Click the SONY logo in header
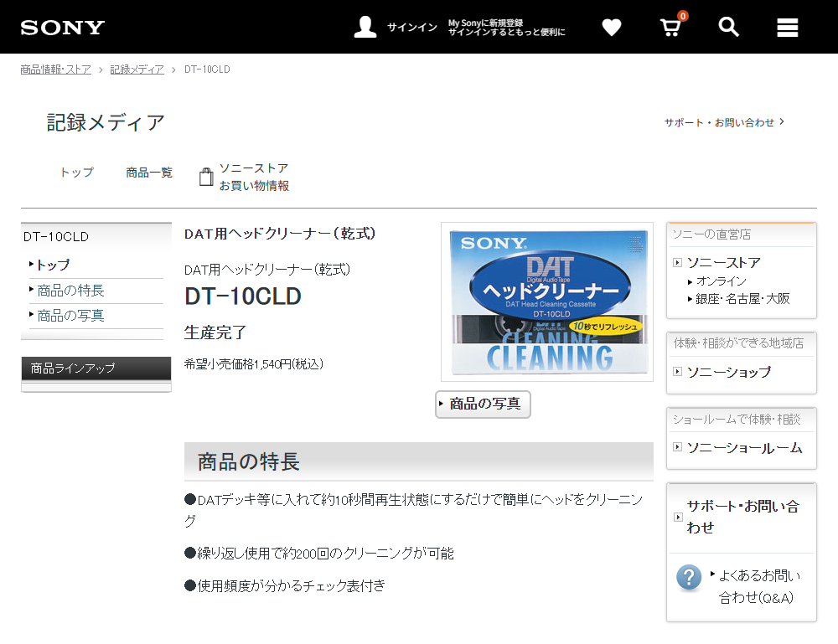Screen dimensions: 838x644 [x=63, y=28]
